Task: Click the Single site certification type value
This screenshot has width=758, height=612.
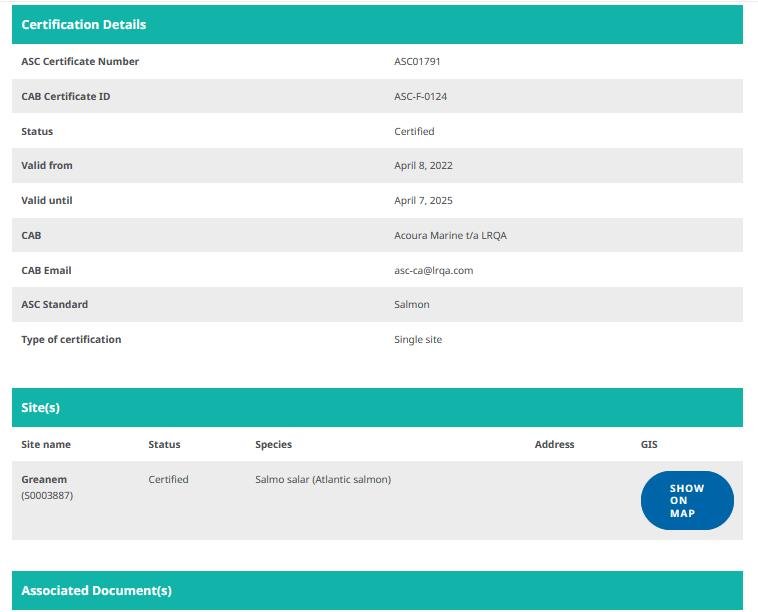Action: 418,339
